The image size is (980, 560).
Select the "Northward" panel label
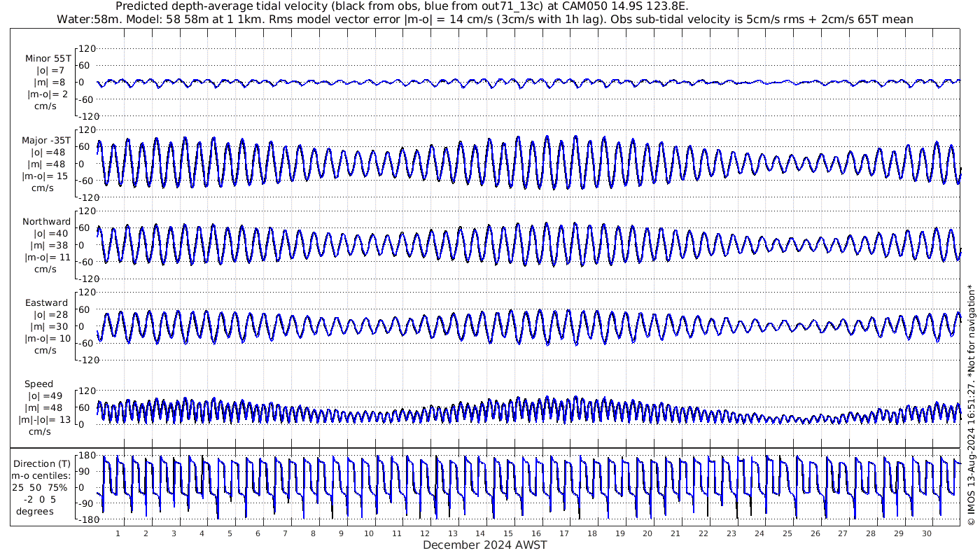point(46,222)
